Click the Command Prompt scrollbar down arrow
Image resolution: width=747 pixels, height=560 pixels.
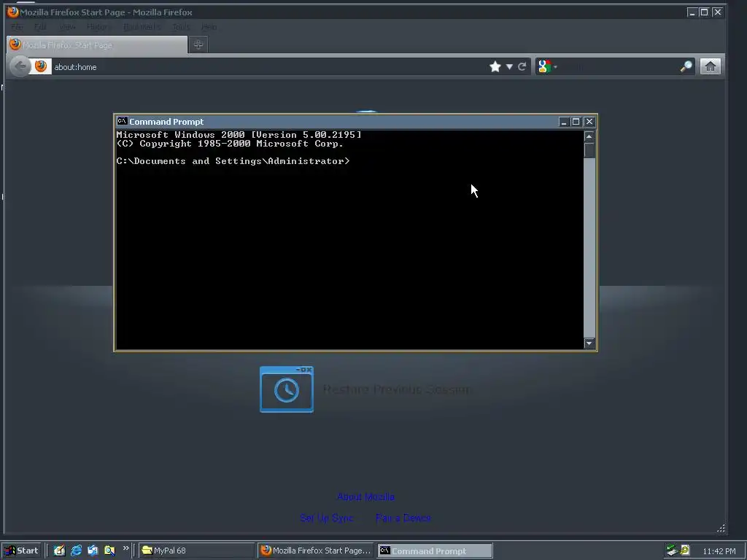coord(589,343)
